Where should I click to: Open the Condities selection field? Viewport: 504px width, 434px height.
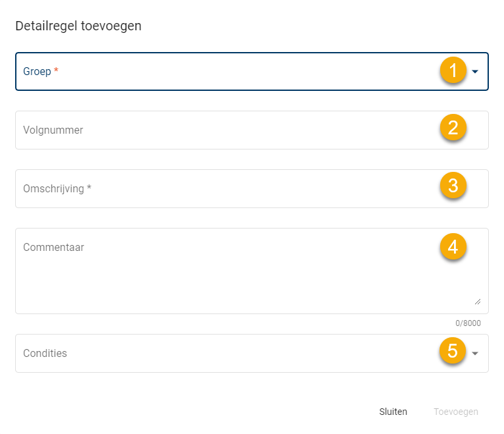[x=224, y=354]
